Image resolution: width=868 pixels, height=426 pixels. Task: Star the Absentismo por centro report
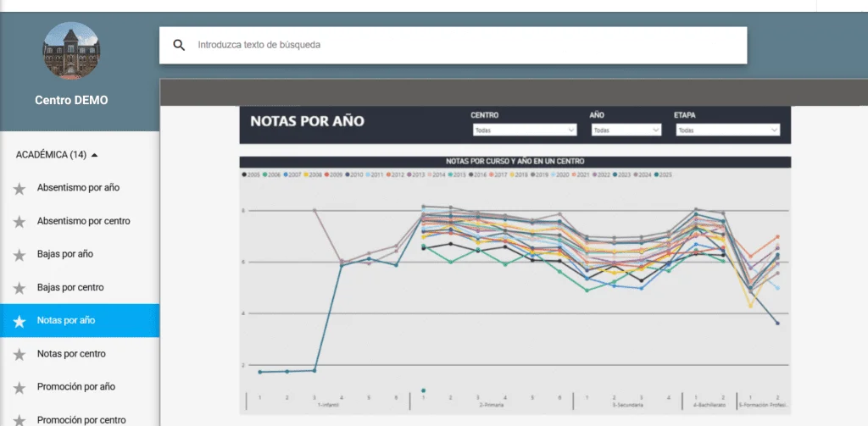tap(19, 222)
